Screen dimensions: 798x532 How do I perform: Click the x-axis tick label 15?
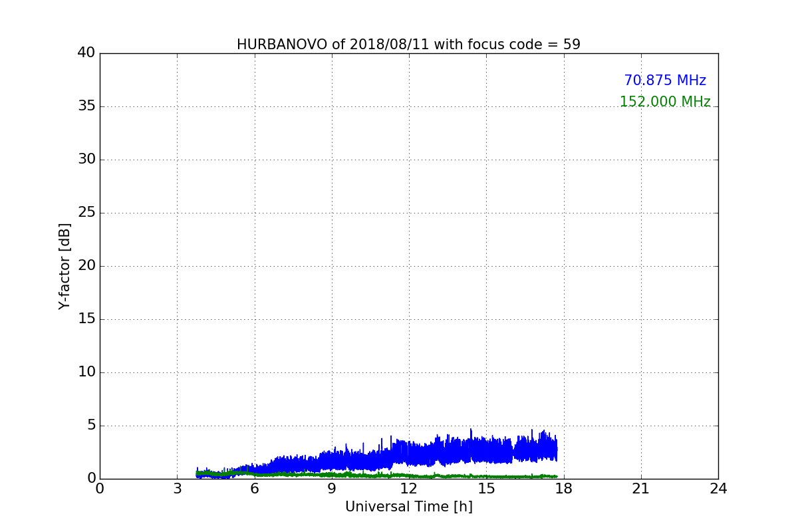486,489
